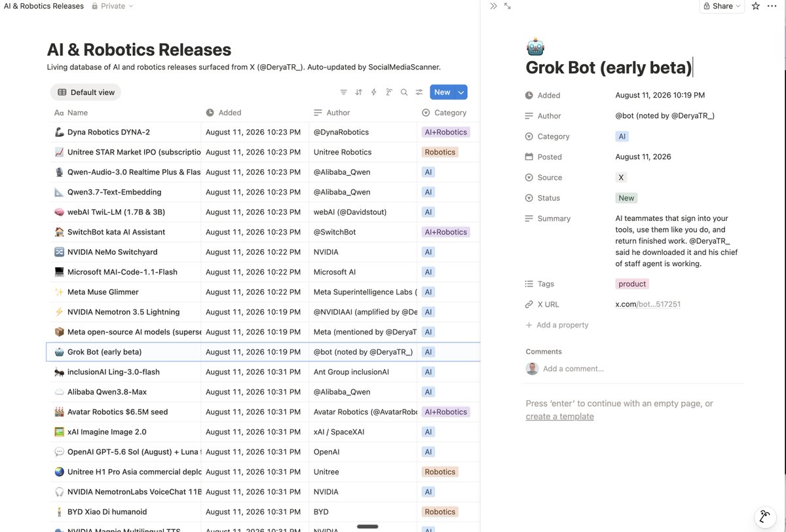Click AI & Robotics Releases breadcrumb
The width and height of the screenshot is (786, 532).
pos(44,6)
